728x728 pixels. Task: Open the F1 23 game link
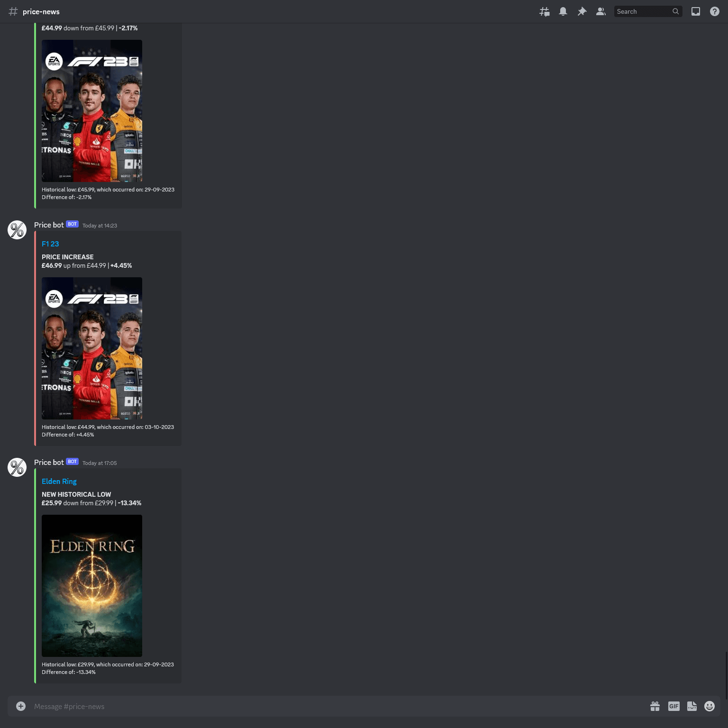coord(50,244)
